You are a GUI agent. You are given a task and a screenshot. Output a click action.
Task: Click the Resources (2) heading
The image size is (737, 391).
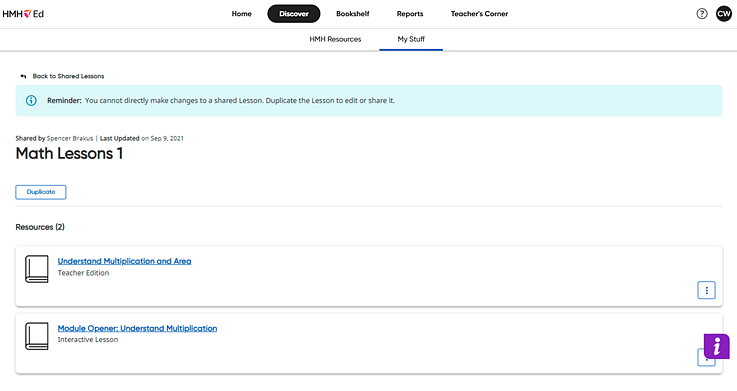tap(40, 227)
